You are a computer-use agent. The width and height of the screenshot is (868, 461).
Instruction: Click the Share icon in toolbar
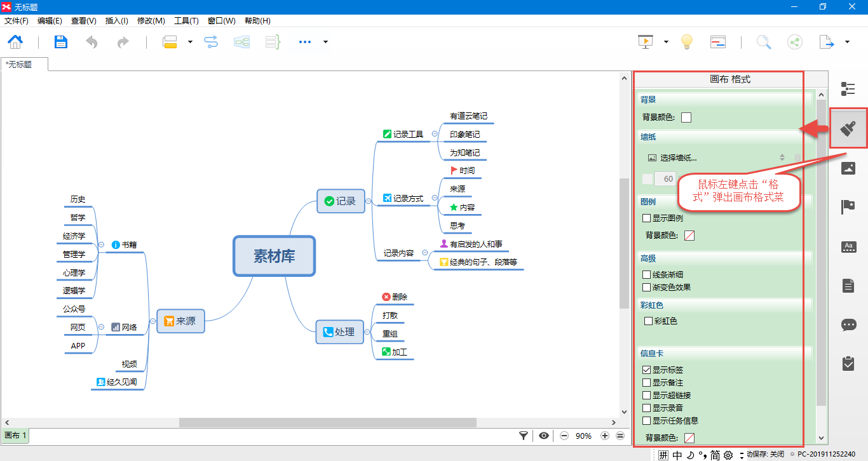pos(794,43)
